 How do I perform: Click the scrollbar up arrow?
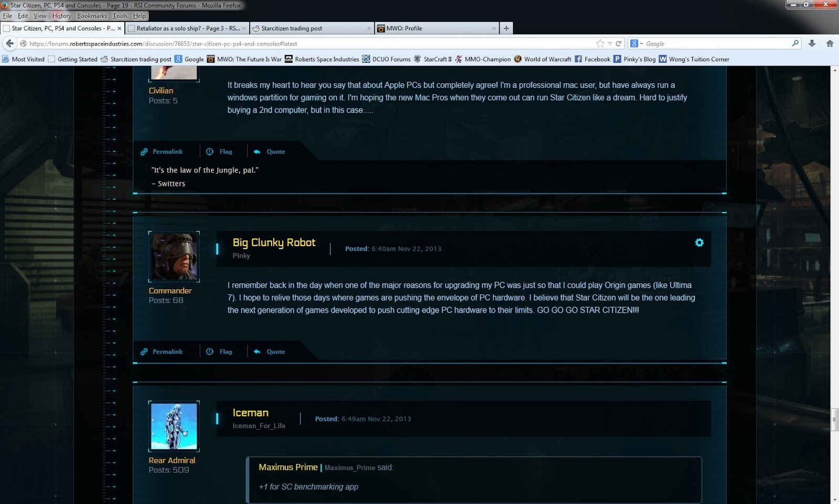[835, 70]
